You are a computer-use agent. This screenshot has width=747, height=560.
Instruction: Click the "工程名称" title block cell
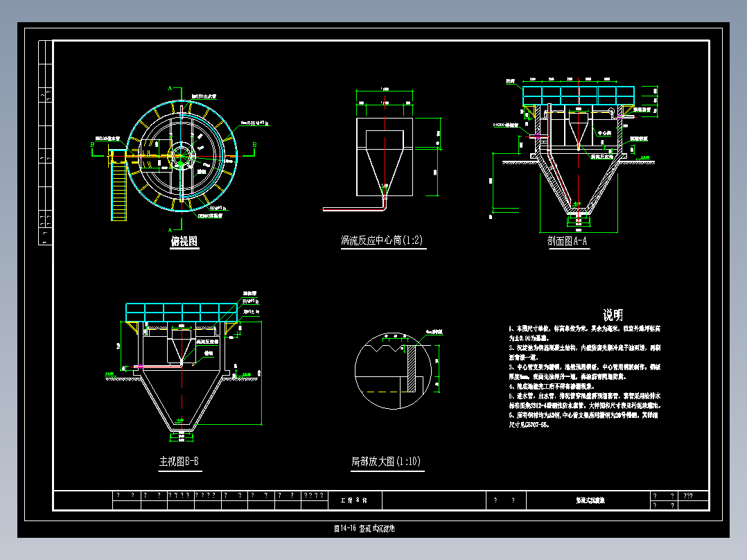[355, 500]
